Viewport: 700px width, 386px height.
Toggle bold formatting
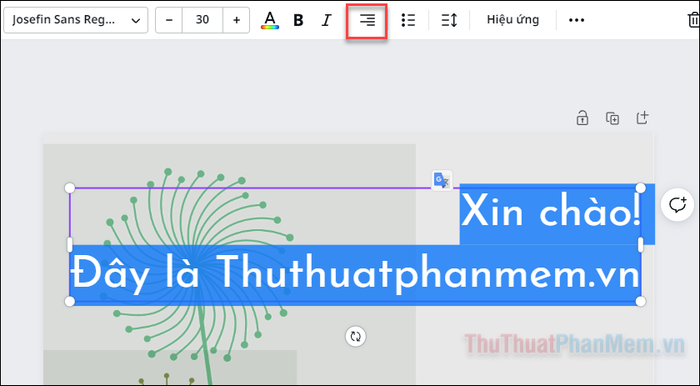coord(298,20)
